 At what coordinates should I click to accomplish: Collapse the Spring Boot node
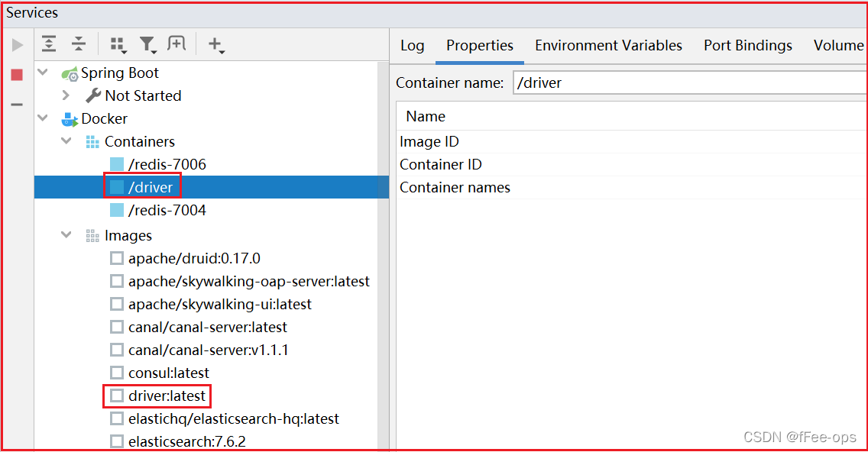tap(43, 72)
